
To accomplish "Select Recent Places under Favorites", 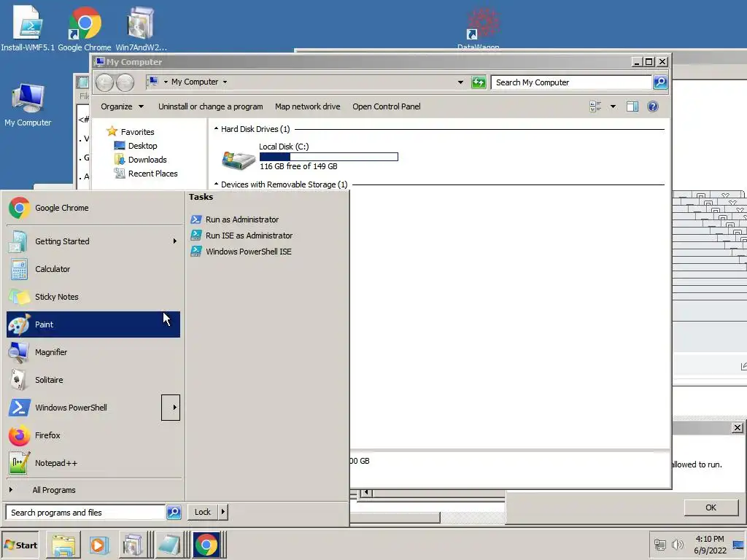I will pos(146,174).
